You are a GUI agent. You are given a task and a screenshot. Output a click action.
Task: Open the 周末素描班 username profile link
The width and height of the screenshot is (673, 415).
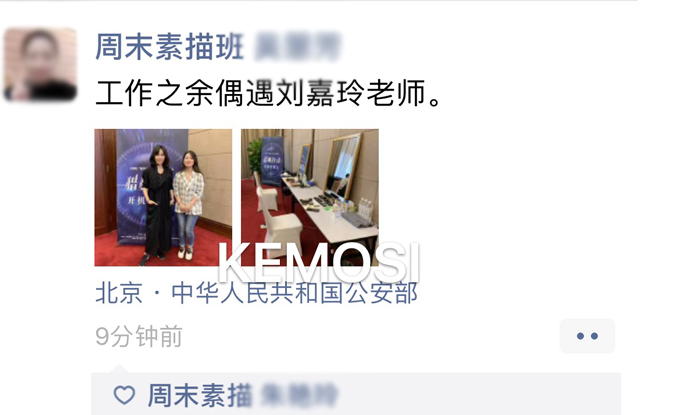(170, 46)
